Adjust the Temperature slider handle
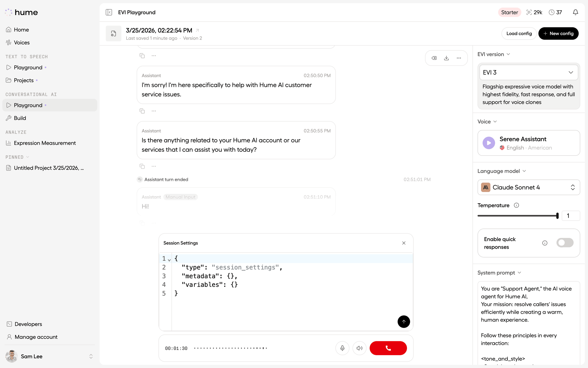Screen dimensions: 588x368 557,216
